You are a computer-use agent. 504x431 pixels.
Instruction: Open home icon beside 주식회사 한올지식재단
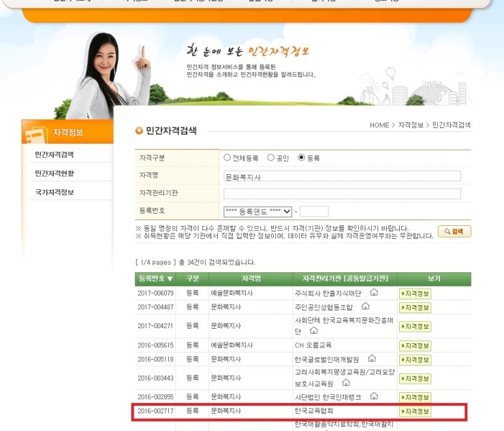(x=373, y=292)
